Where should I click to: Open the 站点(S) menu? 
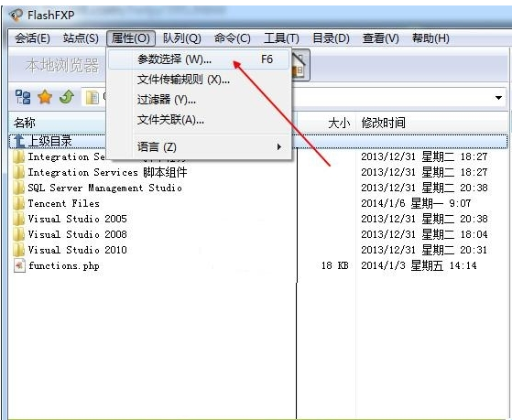pos(81,38)
